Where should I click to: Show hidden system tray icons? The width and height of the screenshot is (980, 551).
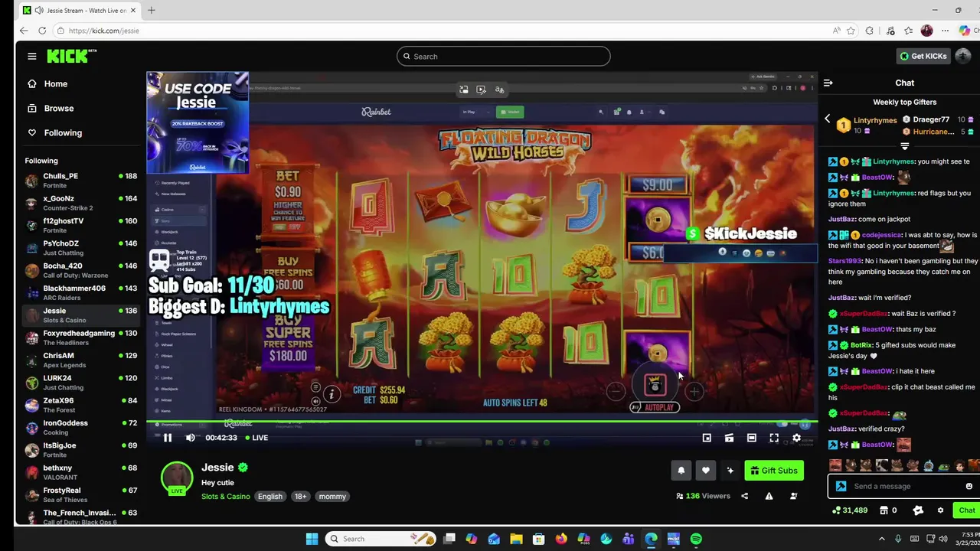(881, 539)
